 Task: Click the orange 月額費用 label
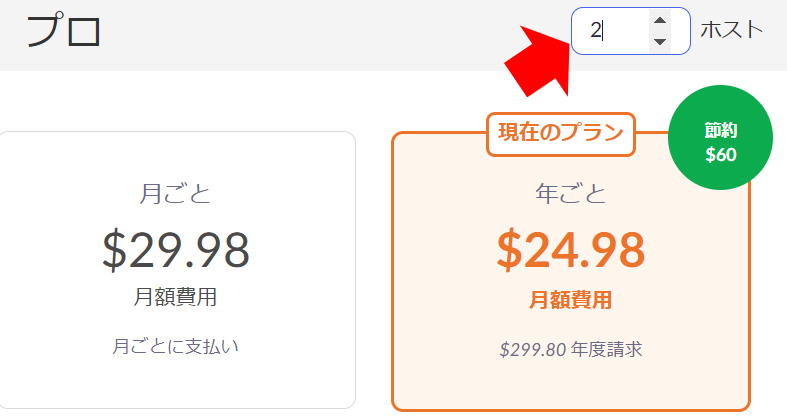[x=571, y=299]
